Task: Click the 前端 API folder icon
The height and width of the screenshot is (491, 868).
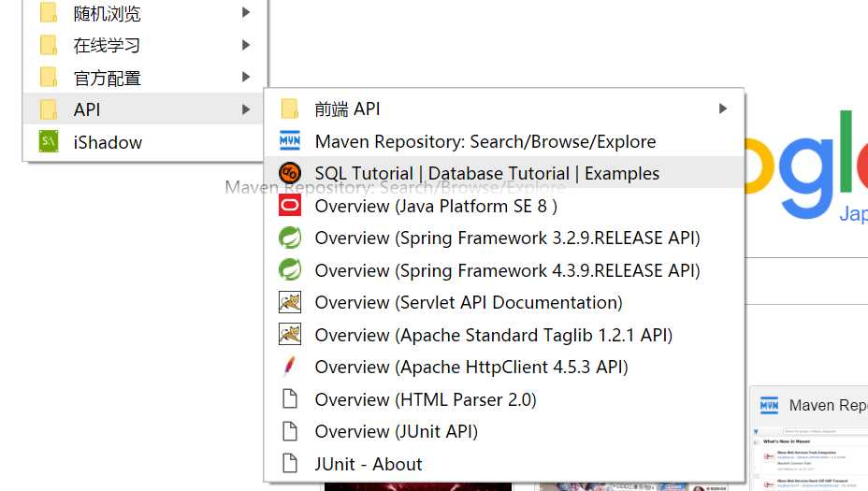Action: [x=290, y=108]
